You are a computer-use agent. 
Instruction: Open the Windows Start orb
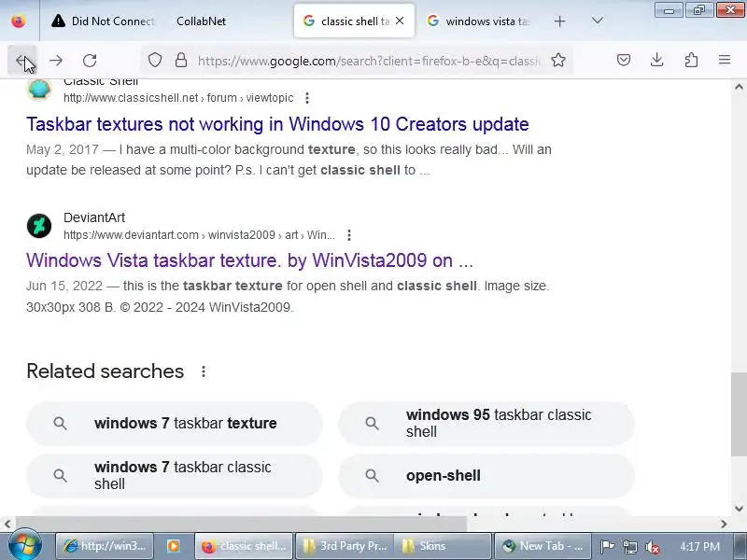(x=24, y=545)
